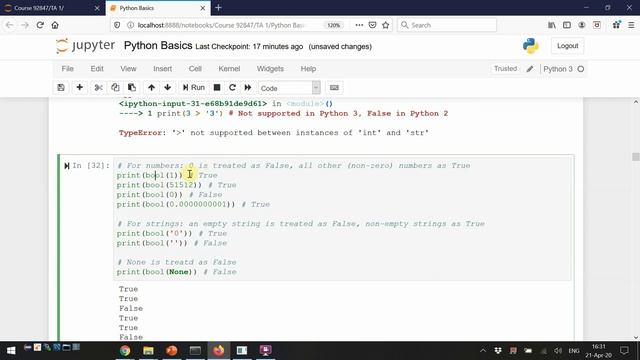Click the Firefox Search box
Viewport: 640px width, 360px height.
[x=447, y=25]
